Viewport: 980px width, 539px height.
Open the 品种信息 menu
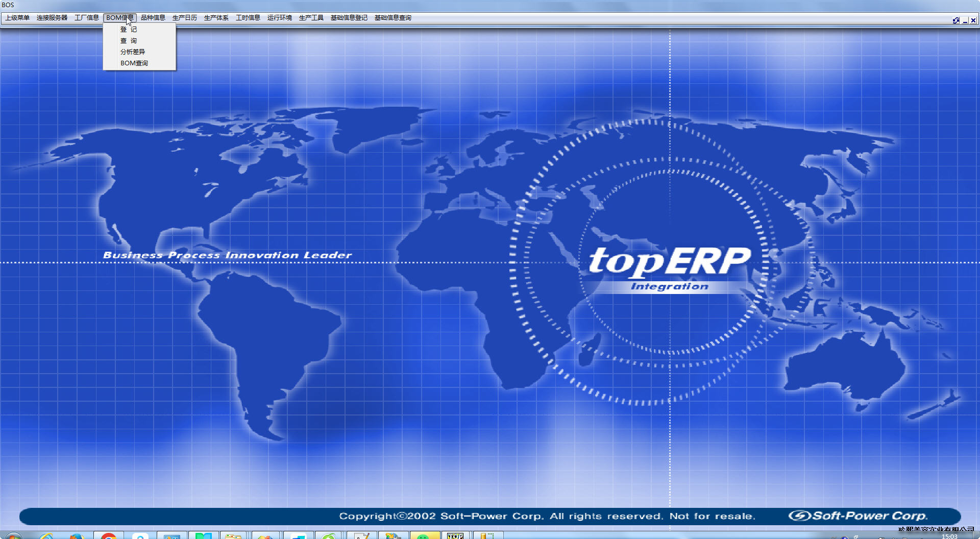[153, 18]
